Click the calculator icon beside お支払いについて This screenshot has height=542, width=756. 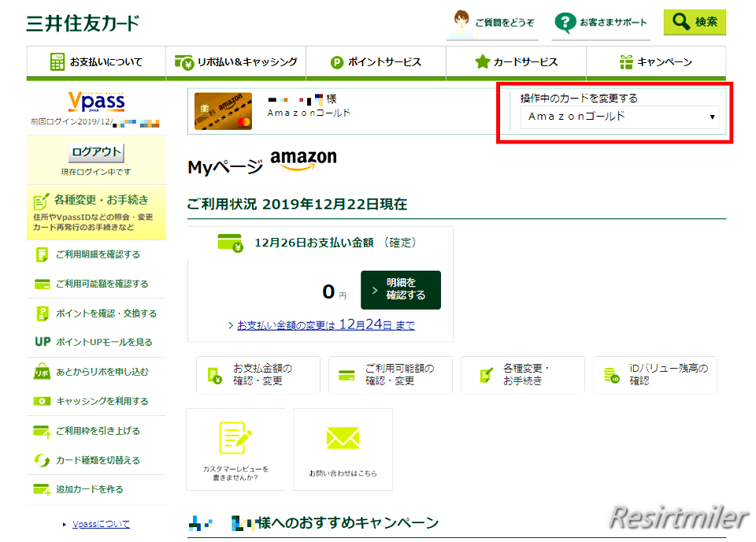(x=57, y=61)
